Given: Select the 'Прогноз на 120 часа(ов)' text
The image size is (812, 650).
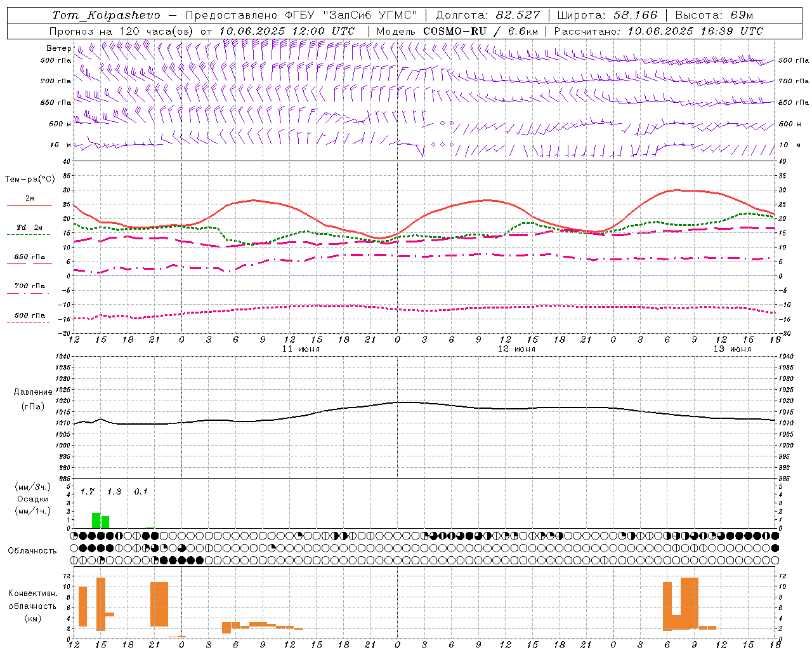Looking at the screenshot, I should coord(122,31).
